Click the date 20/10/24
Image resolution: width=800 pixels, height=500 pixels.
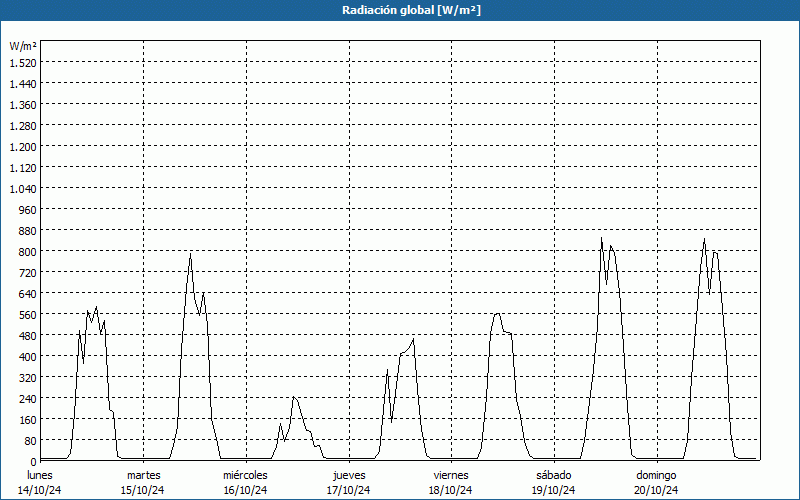point(656,490)
